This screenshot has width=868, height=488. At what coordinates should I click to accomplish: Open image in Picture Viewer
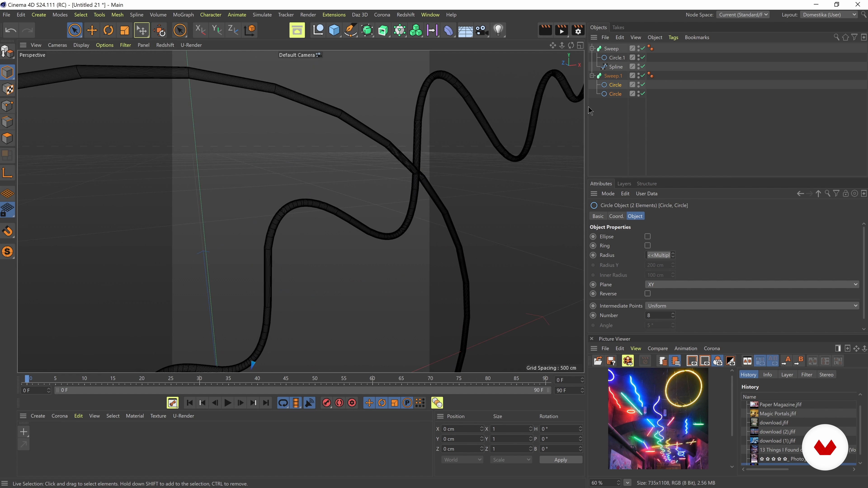point(598,361)
